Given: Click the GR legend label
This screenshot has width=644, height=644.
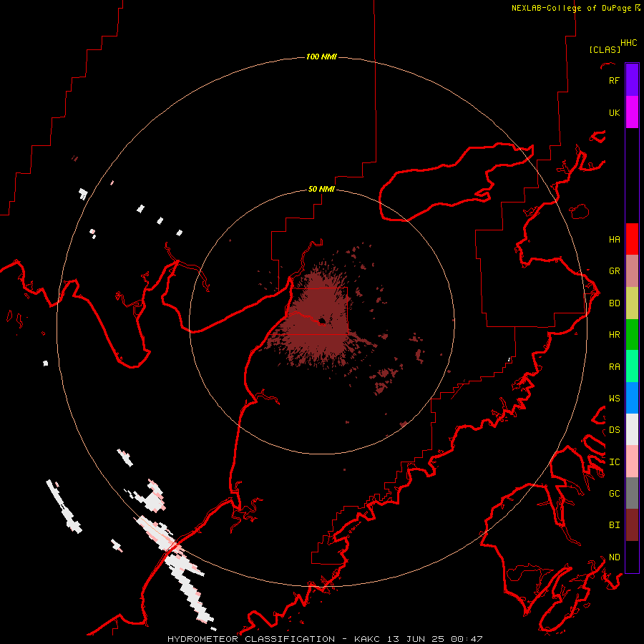Looking at the screenshot, I should coord(614,271).
